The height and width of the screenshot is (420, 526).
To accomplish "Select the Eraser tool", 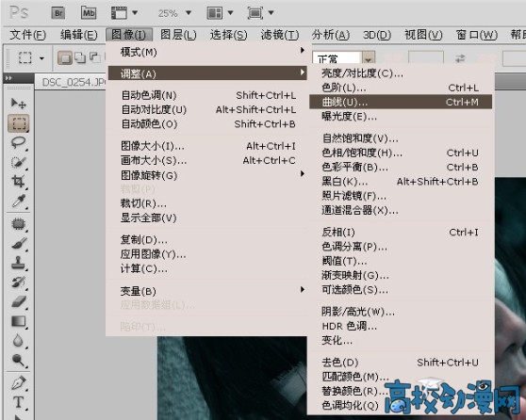I will (19, 301).
